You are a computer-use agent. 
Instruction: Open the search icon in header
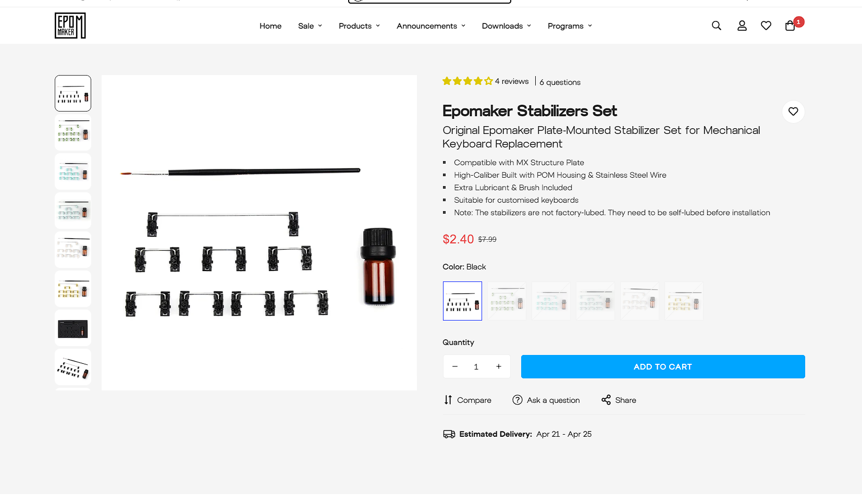pyautogui.click(x=717, y=26)
